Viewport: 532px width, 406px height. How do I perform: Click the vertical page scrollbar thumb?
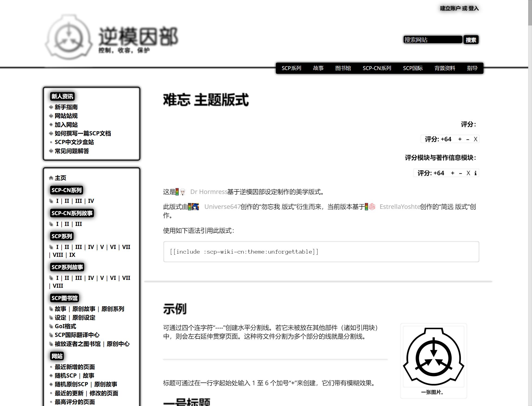530,12
